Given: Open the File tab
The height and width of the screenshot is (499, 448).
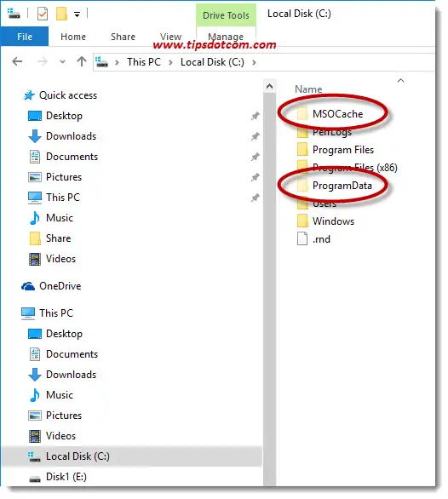Looking at the screenshot, I should (25, 37).
